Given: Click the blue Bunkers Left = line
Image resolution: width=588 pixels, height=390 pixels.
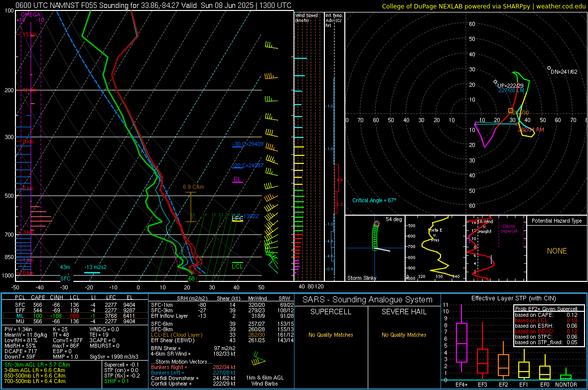Looking at the screenshot, I should click(193, 373).
